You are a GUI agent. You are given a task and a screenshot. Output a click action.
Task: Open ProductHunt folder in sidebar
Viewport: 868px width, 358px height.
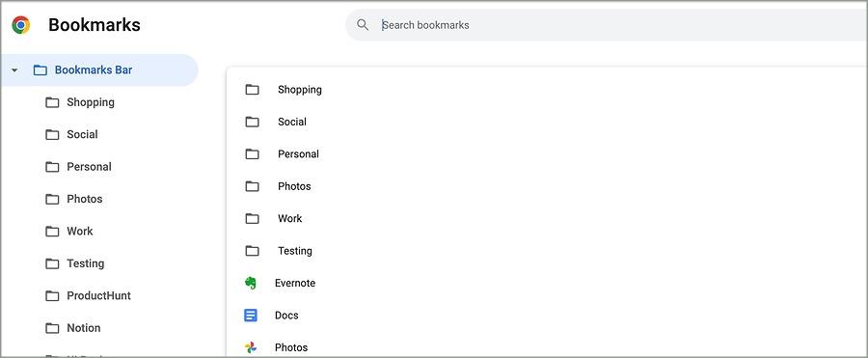coord(98,296)
